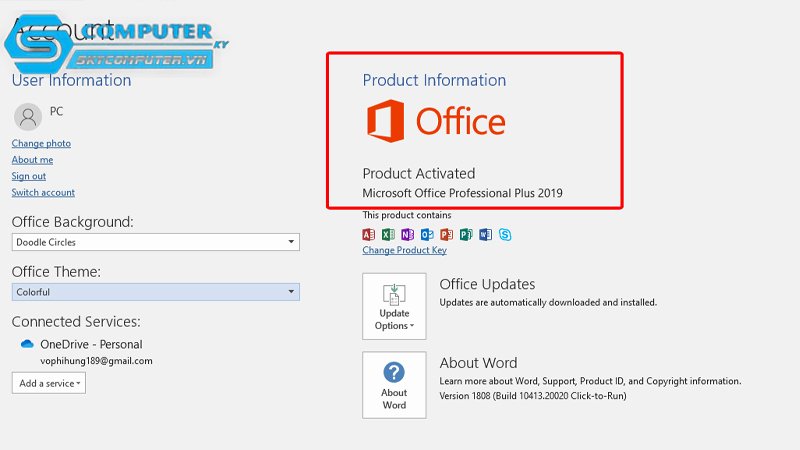Click the PowerPoint product icon
The height and width of the screenshot is (450, 800).
click(446, 234)
